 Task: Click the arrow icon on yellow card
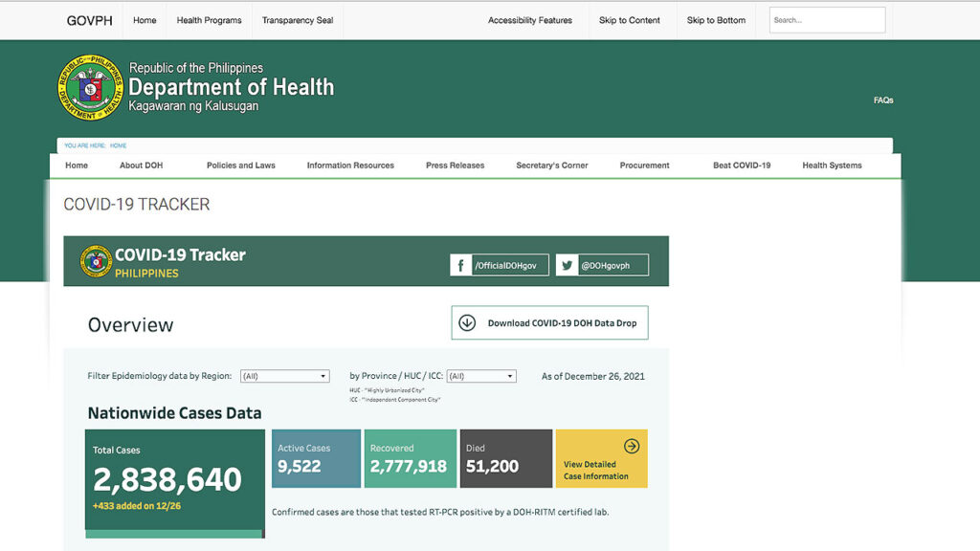tap(632, 446)
